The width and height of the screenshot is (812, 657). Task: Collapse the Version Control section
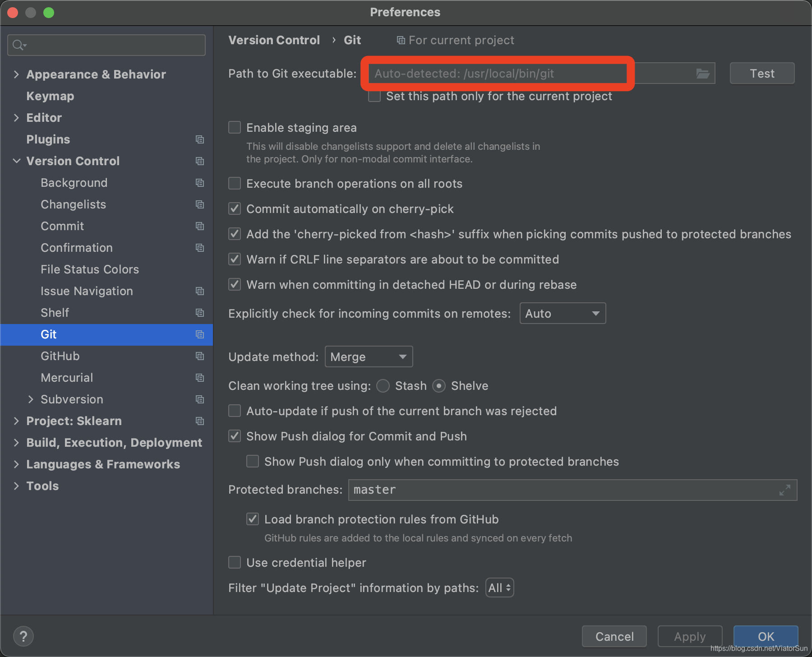click(x=17, y=161)
